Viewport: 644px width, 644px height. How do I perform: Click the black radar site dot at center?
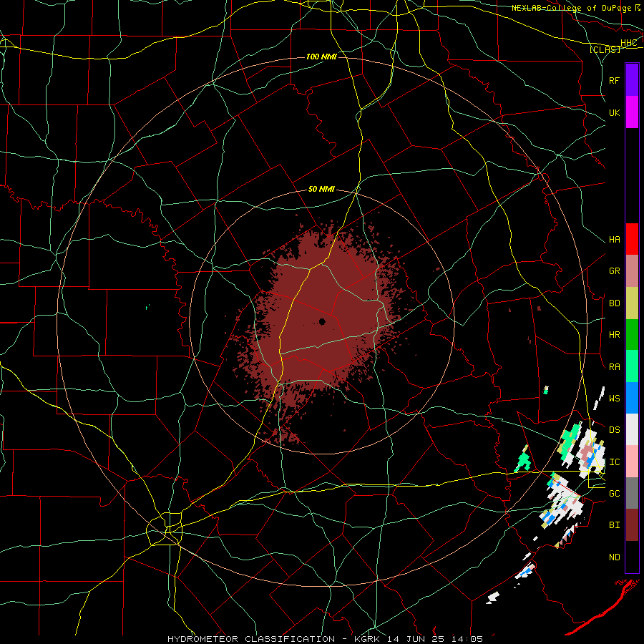[x=323, y=321]
